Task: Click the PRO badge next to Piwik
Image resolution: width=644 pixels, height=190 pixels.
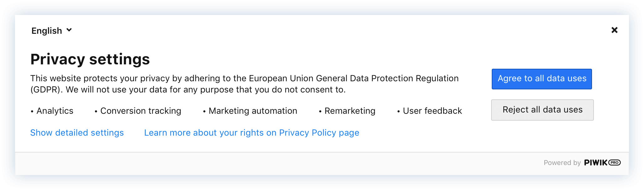Action: tap(614, 162)
